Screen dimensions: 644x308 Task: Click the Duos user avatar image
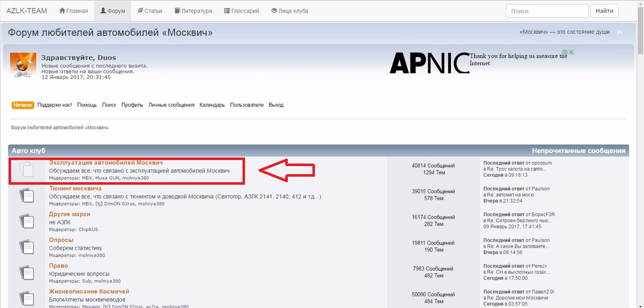pyautogui.click(x=23, y=65)
